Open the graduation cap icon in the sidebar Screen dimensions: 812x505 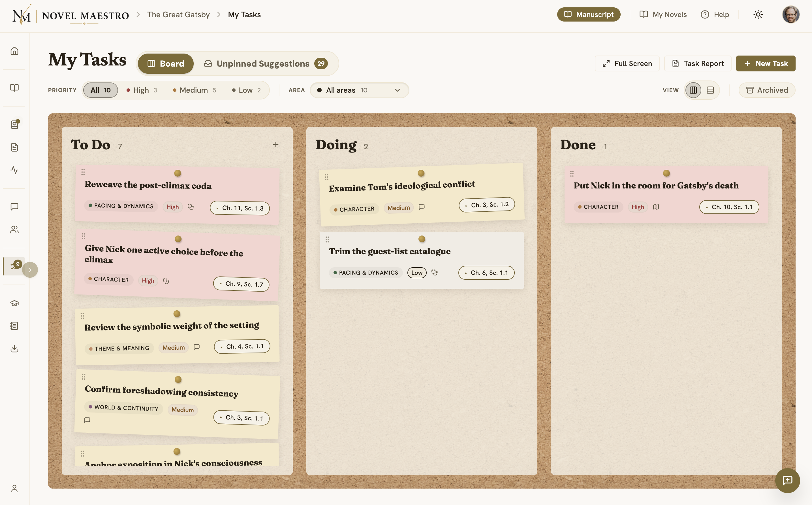tap(14, 303)
